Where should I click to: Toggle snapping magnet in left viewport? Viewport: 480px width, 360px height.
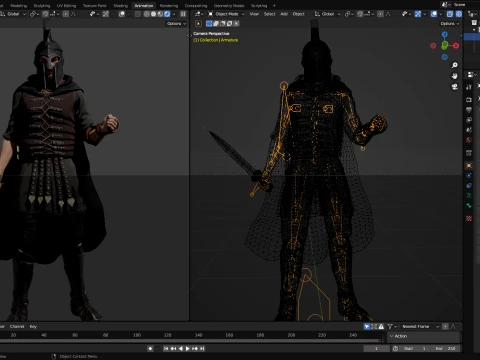(45, 14)
